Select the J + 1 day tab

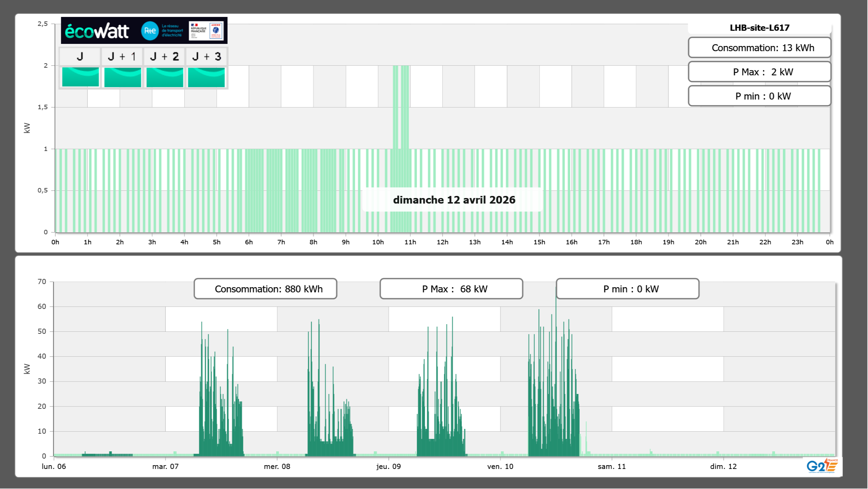[x=122, y=57]
